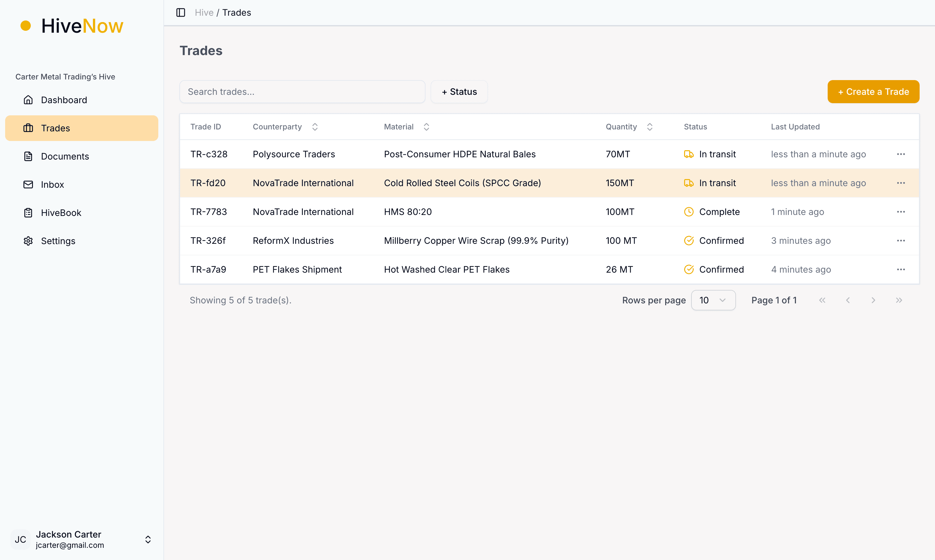The image size is (935, 560).
Task: Open the row actions for trade TR-a7a9
Action: coord(901,269)
